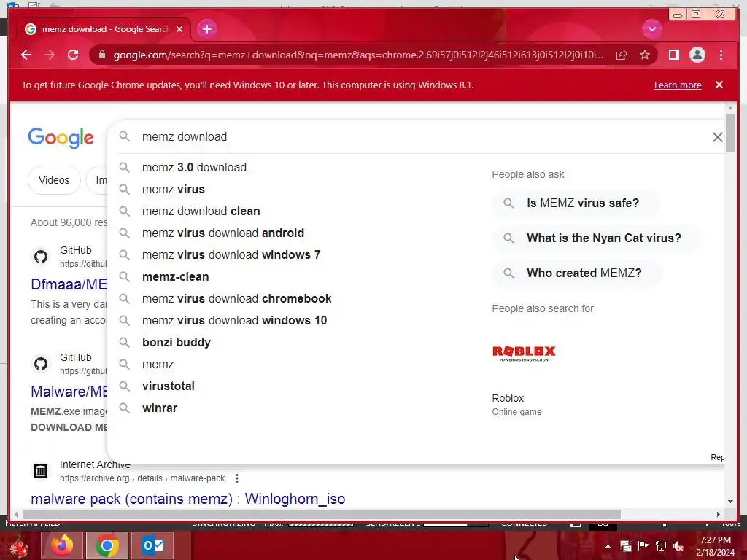Open the Chrome side panel
747x560 pixels.
click(673, 55)
